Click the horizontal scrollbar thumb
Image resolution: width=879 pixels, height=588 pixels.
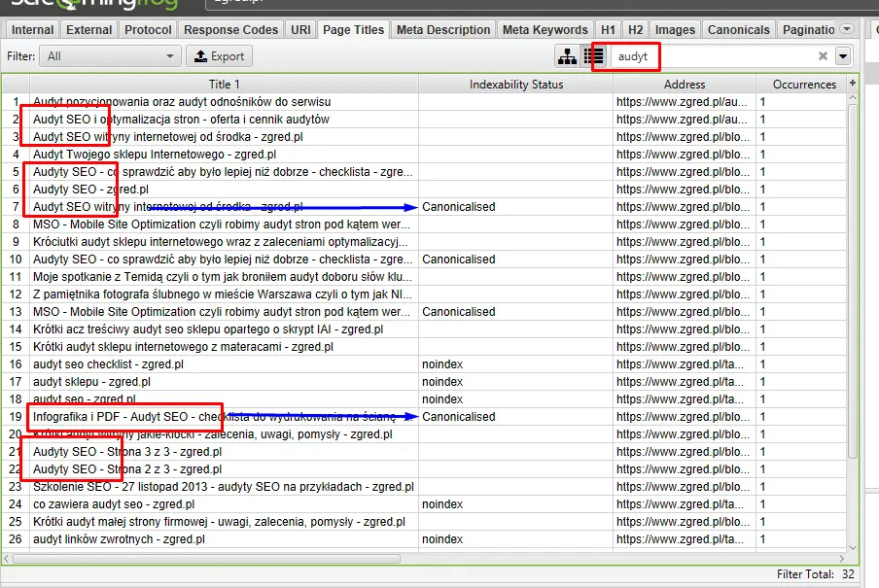(206, 558)
